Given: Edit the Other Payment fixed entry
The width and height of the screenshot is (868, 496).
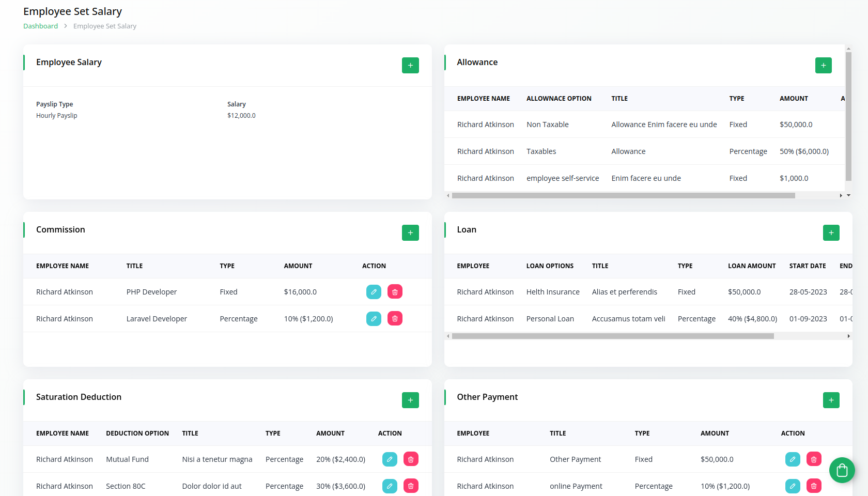Looking at the screenshot, I should click(x=793, y=459).
